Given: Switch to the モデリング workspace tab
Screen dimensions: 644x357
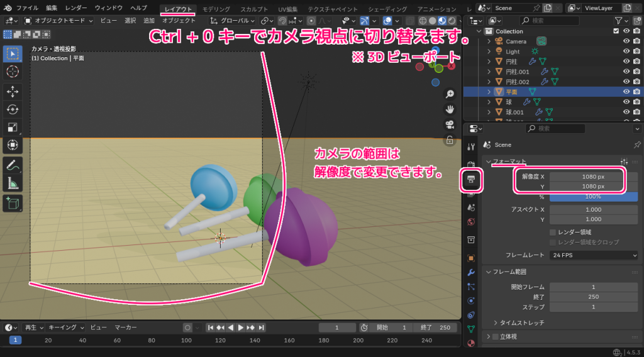Looking at the screenshot, I should (x=216, y=9).
